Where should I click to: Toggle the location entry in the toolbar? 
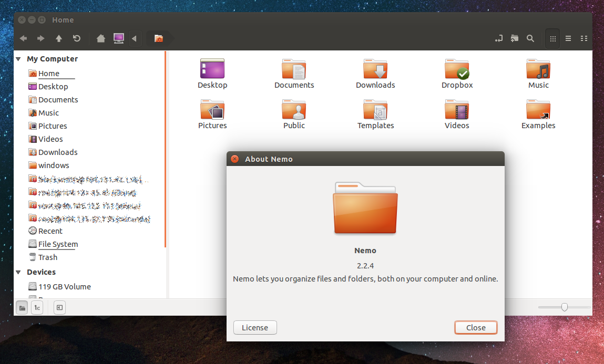click(x=499, y=38)
